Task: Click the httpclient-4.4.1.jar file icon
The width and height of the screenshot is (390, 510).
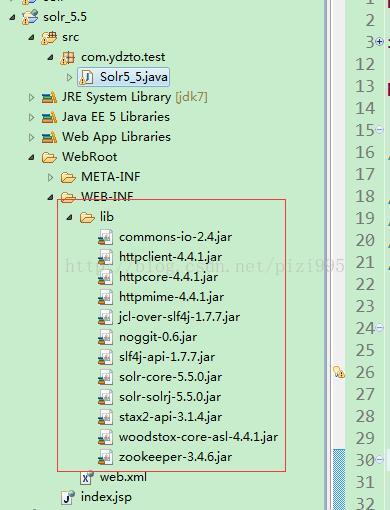Action: click(x=105, y=257)
